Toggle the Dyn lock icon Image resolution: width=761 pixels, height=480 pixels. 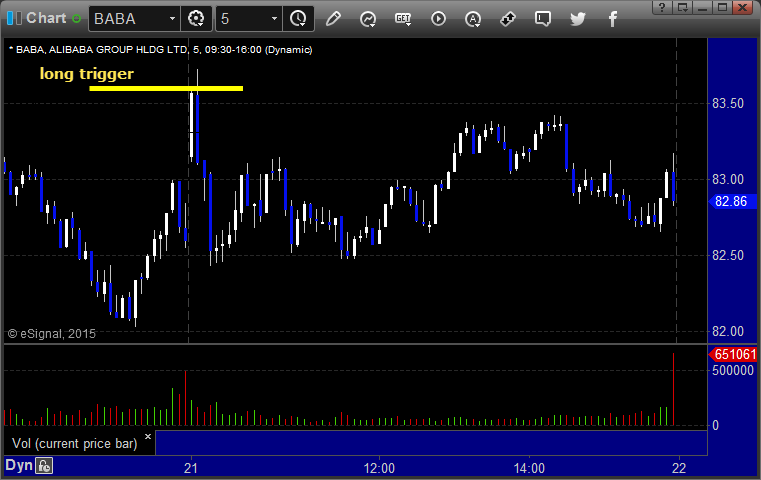click(44, 466)
